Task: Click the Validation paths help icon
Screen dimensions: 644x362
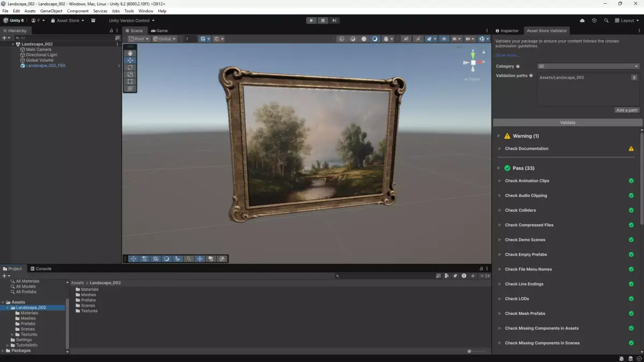Action: click(x=531, y=76)
